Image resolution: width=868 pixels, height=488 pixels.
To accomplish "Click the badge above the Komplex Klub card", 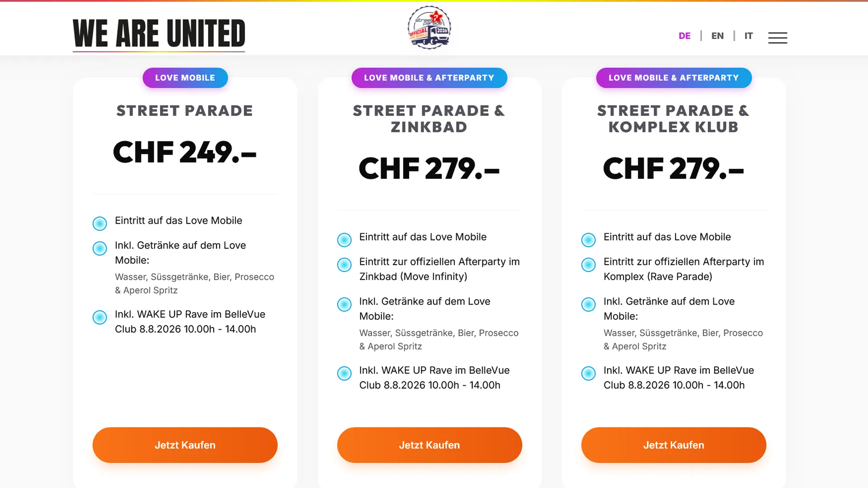I will 674,78.
